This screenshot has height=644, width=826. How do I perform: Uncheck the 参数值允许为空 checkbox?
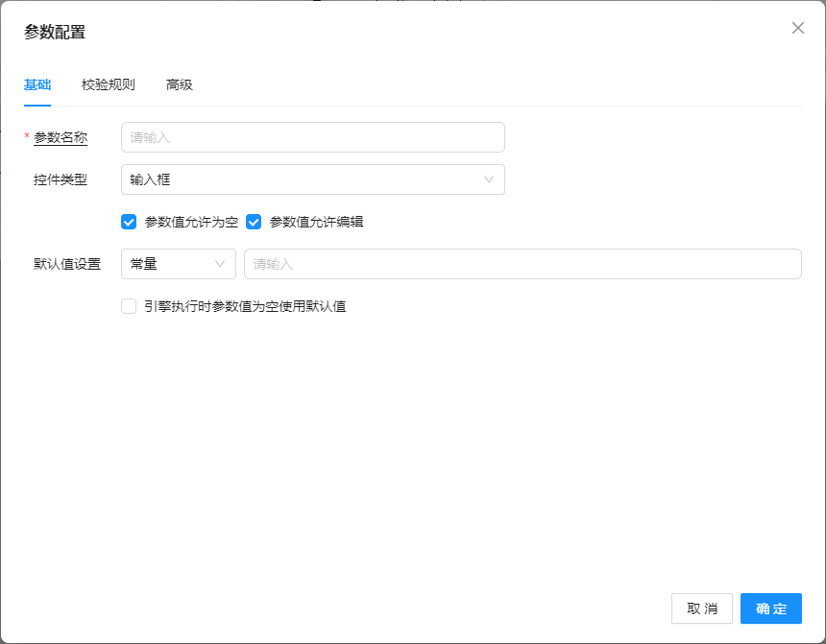coord(129,222)
